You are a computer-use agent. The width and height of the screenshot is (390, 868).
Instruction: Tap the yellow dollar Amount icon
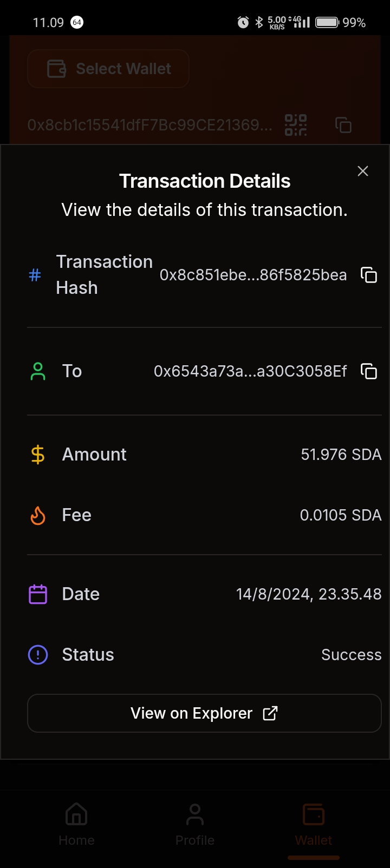[x=38, y=455]
